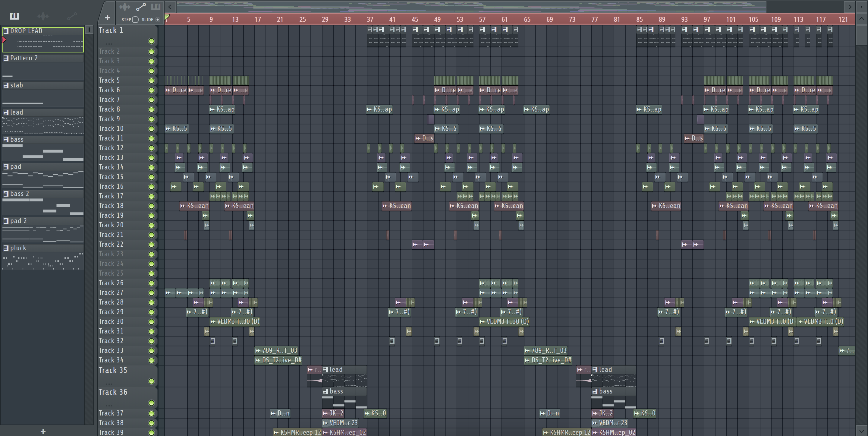868x436 pixels.
Task: Click the Track 29 name label
Action: tap(111, 312)
